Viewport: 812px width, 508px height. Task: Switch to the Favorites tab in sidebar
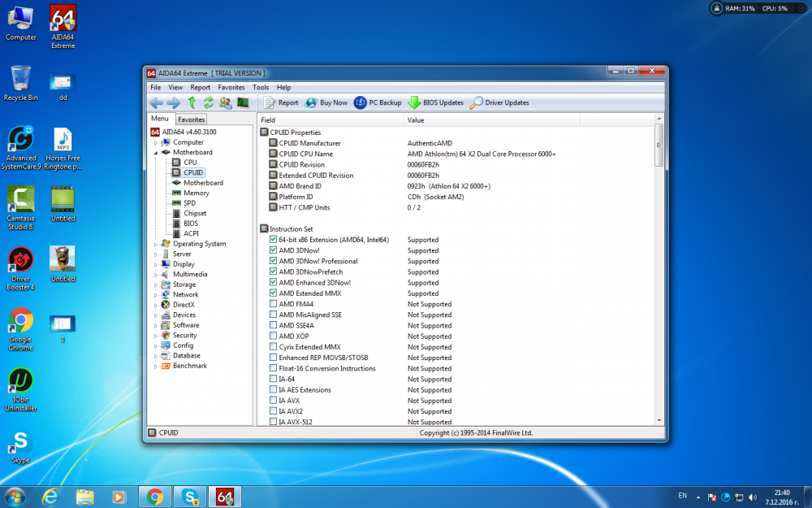point(191,119)
